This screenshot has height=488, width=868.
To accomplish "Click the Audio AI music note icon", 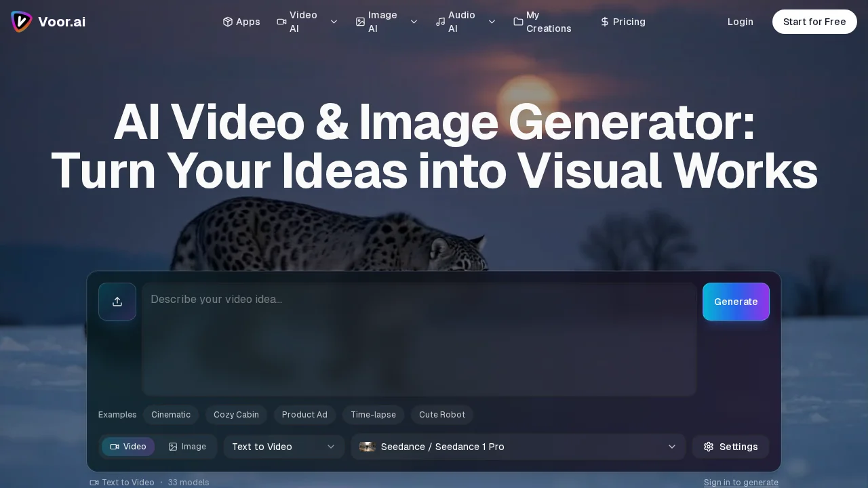I will (x=440, y=22).
